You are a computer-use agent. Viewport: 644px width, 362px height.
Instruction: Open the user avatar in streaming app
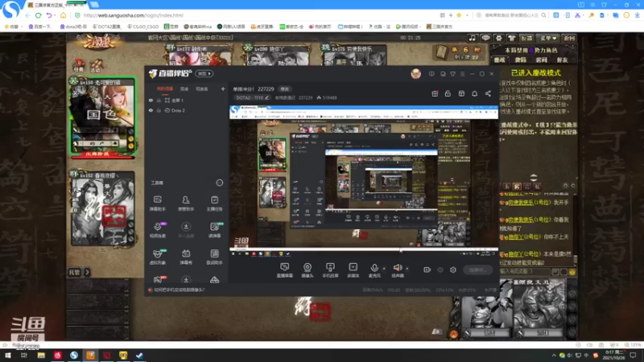(x=415, y=73)
